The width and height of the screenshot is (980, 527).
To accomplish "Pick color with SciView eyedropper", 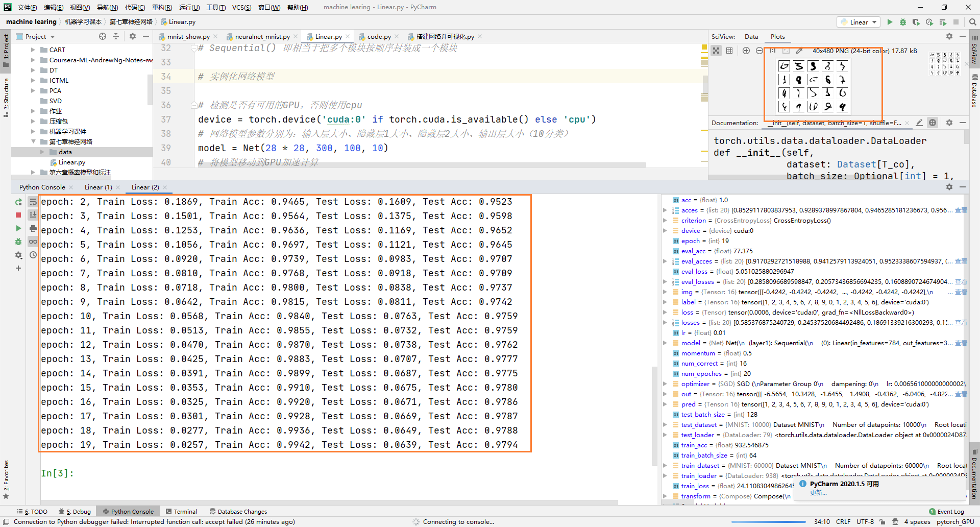I will click(x=799, y=51).
